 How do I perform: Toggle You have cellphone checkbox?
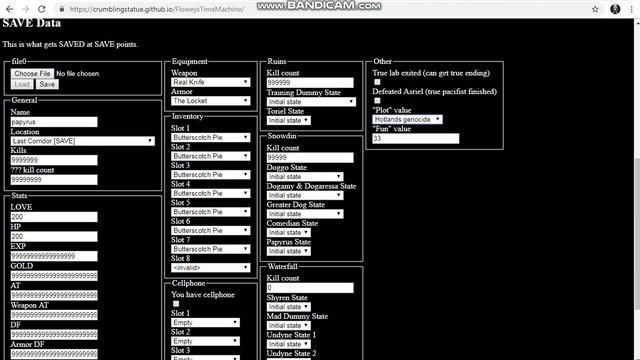176,304
